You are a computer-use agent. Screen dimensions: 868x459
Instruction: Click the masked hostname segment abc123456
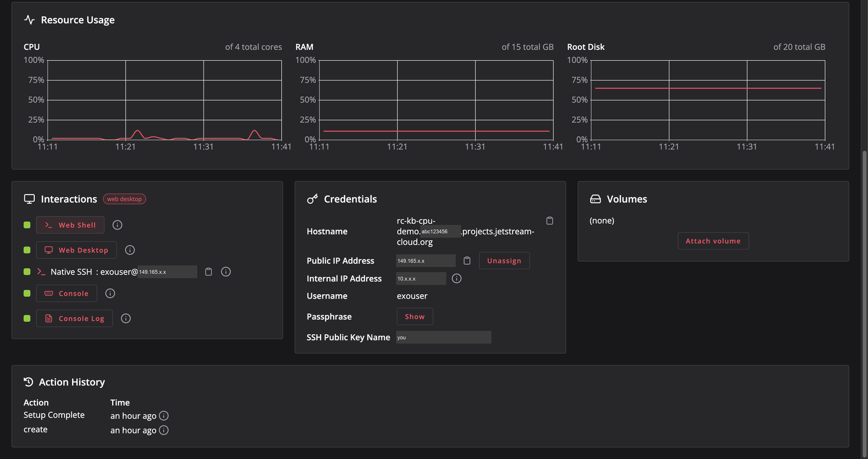click(441, 231)
